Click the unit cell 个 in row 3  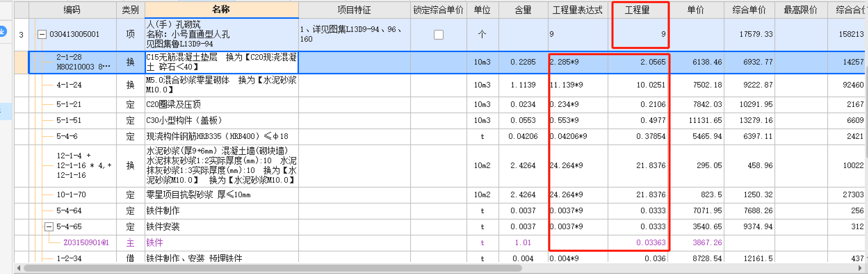point(482,34)
